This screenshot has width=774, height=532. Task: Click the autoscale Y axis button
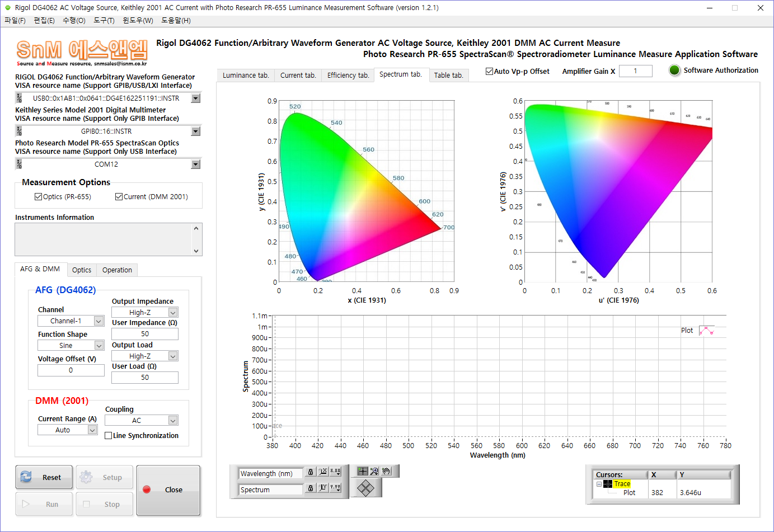tap(323, 488)
